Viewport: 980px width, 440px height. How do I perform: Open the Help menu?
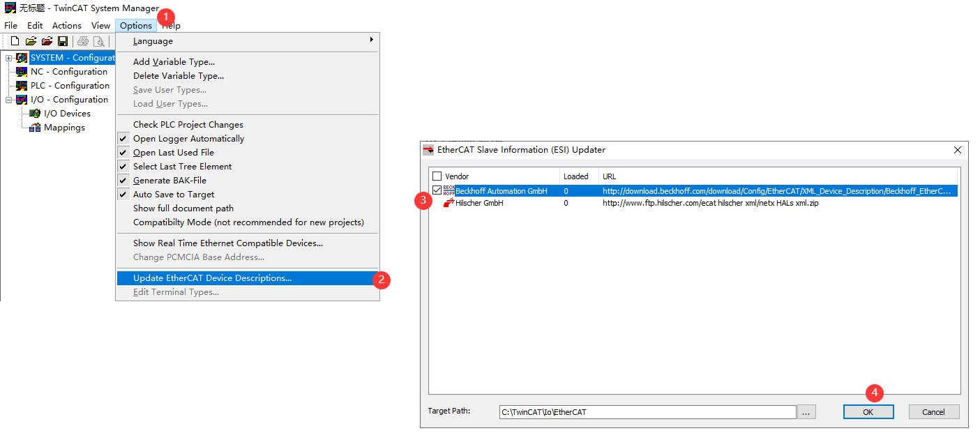pos(171,26)
